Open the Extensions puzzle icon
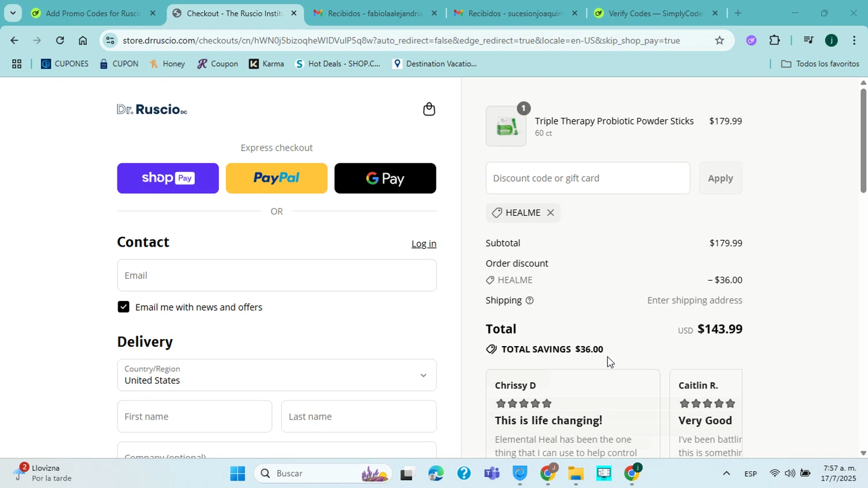868x488 pixels. point(775,41)
